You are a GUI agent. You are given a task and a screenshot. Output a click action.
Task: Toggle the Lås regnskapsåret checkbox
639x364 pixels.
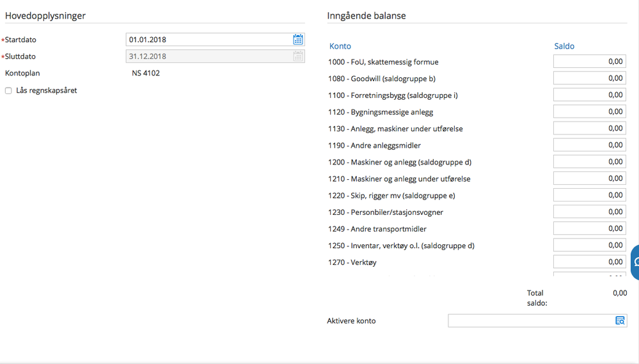click(8, 90)
